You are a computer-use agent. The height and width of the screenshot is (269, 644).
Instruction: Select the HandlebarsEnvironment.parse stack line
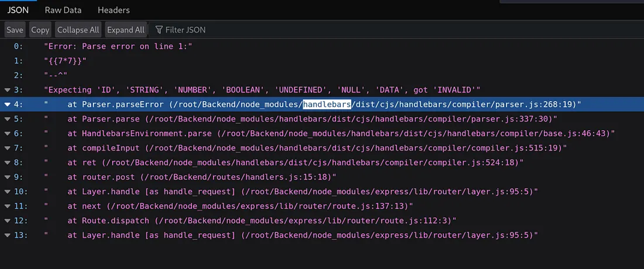point(329,133)
